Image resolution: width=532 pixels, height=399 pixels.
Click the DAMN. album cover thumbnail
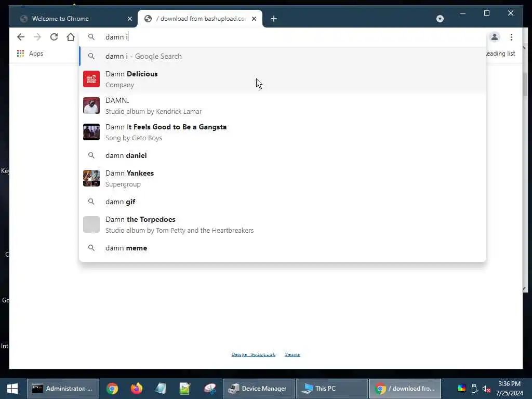click(91, 105)
